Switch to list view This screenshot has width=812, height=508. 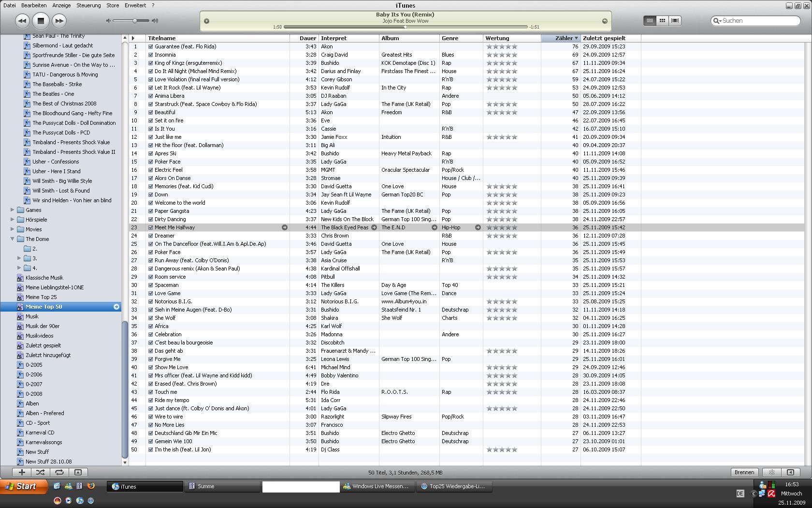tap(650, 20)
